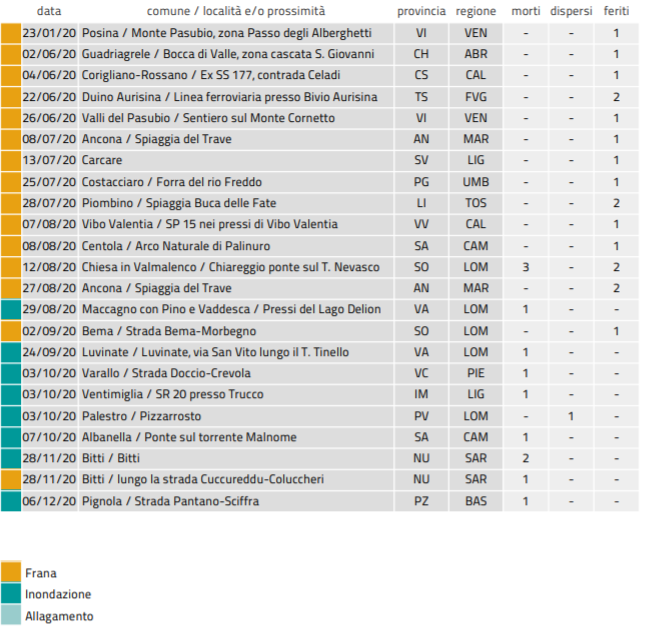The image size is (645, 627).
Task: Click the light blue Allagamento legend swatch
Action: tap(11, 616)
